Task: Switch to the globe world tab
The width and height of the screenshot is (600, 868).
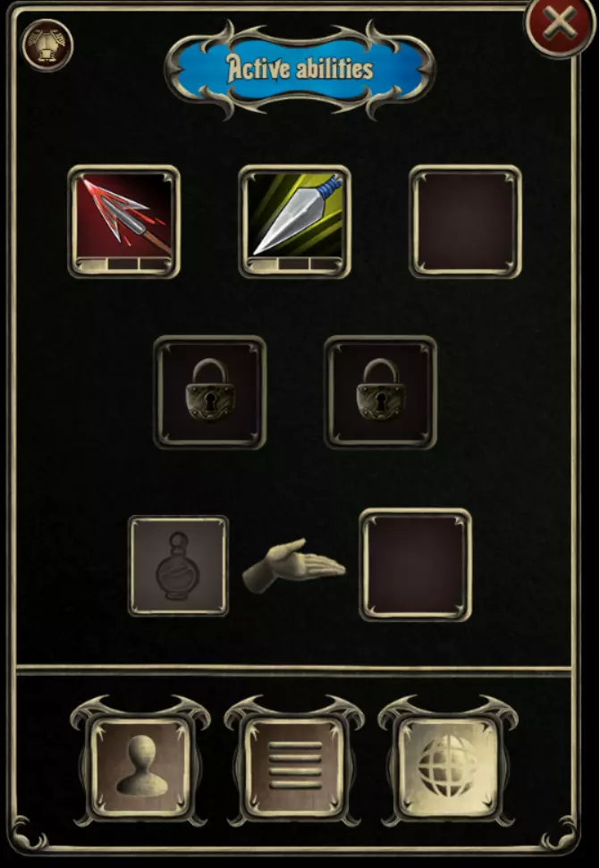Action: [448, 767]
